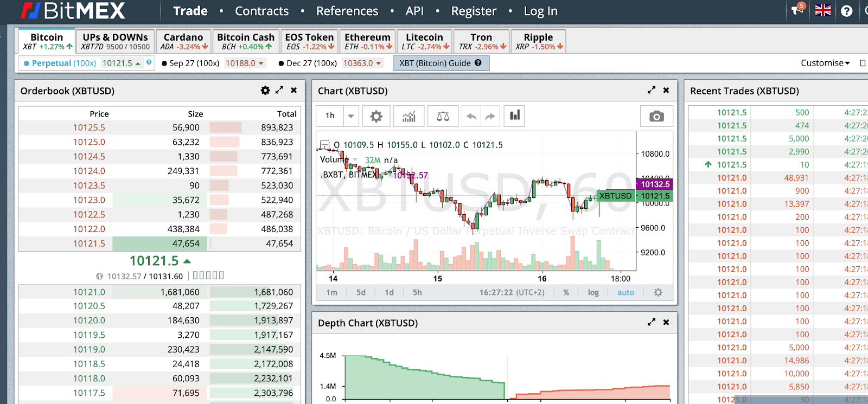Change language via UK flag icon
The image size is (868, 404).
(x=823, y=10)
